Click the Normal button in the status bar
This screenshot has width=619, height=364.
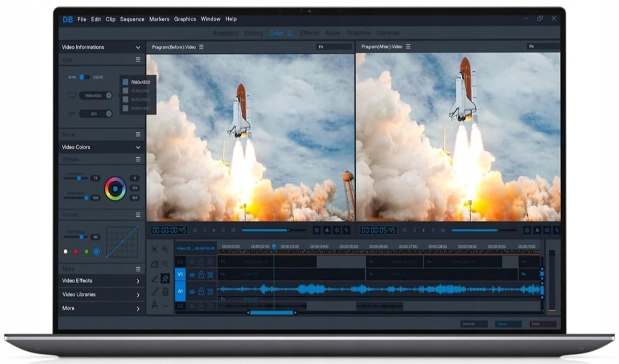click(x=473, y=324)
